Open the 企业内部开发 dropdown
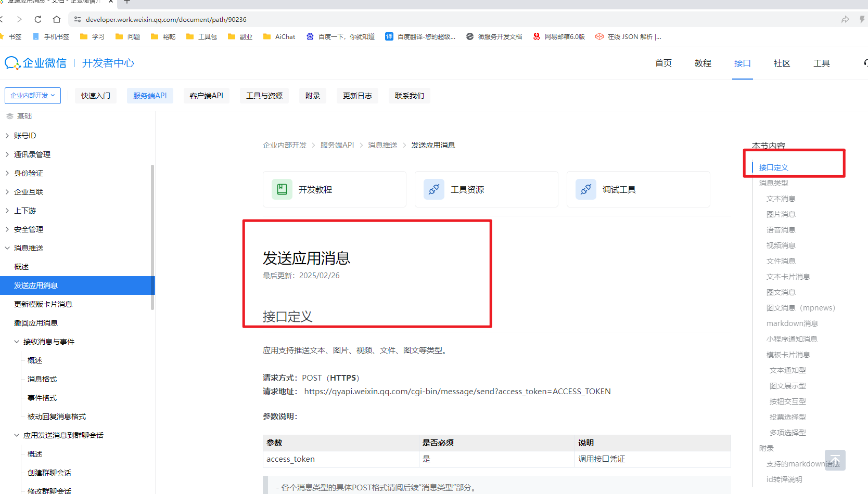This screenshot has height=494, width=868. (33, 96)
